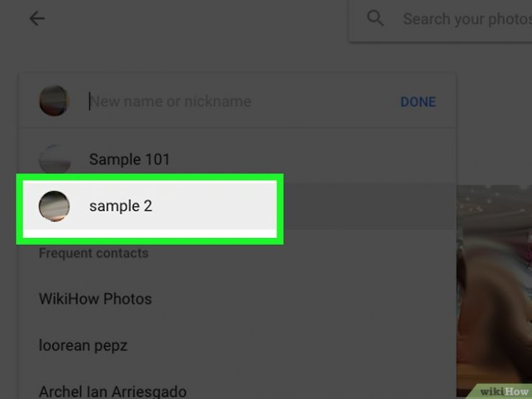Click the wikiHow watermark logo
The width and height of the screenshot is (532, 399).
pos(503,392)
